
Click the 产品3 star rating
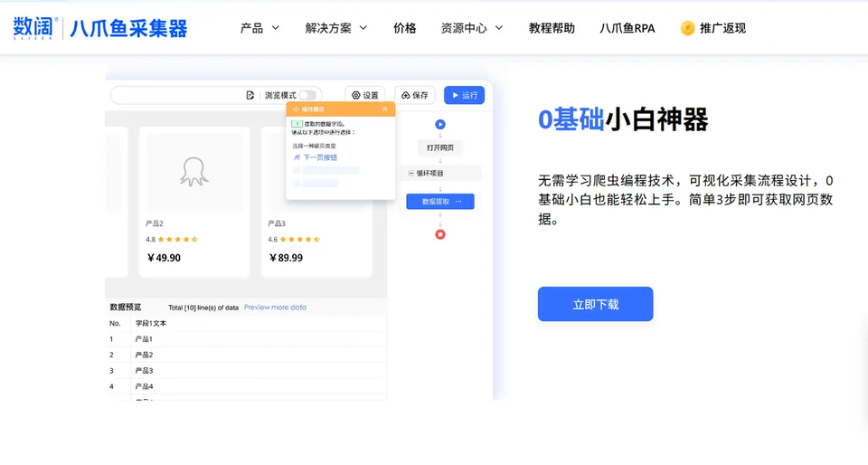[x=300, y=239]
